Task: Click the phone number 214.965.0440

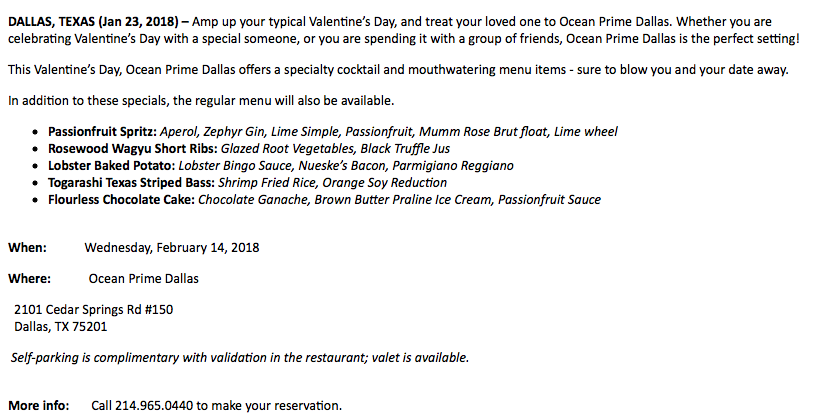Action: coord(154,405)
